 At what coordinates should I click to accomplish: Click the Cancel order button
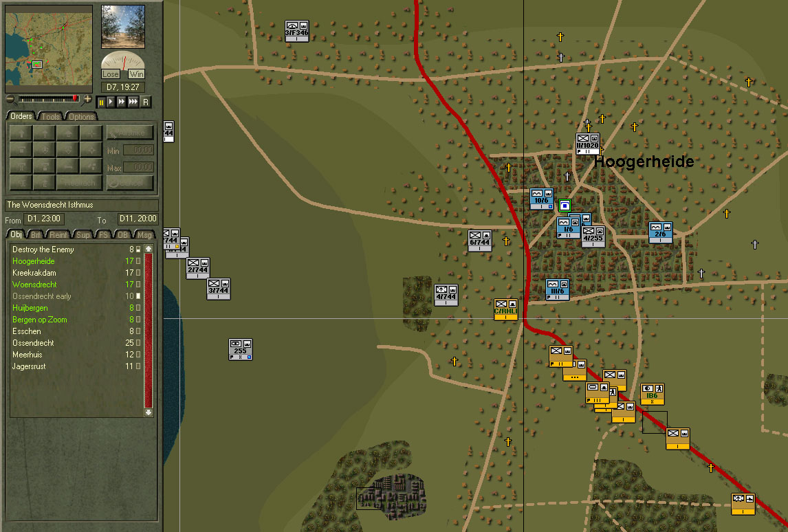tap(130, 183)
